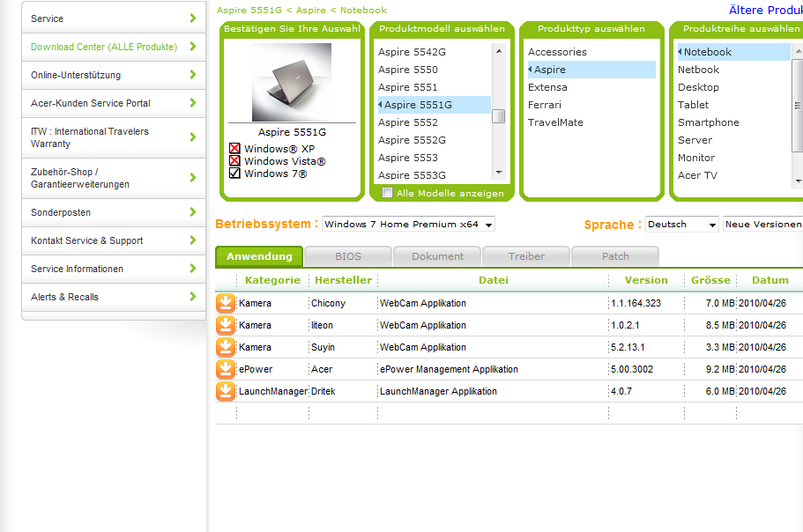Download ePower Management Applikation via orange icon
Viewport: 803px width, 532px height.
(x=226, y=369)
